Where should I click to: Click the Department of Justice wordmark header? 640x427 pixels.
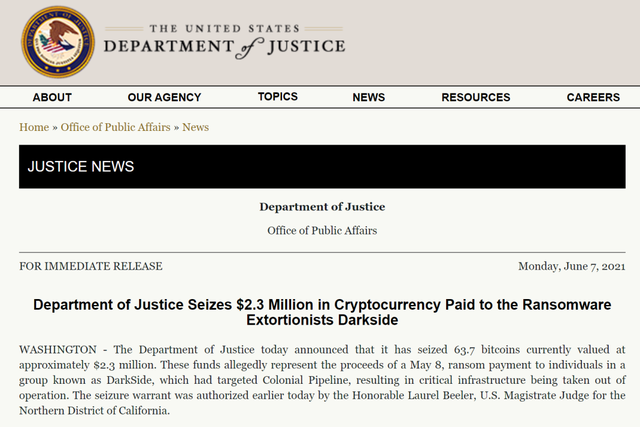(224, 42)
